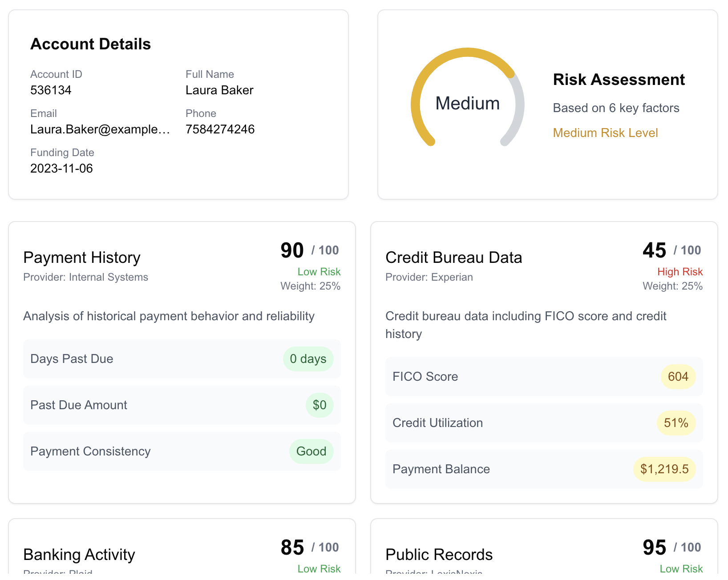Click the FICO Score 604 badge
Image resolution: width=728 pixels, height=580 pixels.
pos(678,377)
